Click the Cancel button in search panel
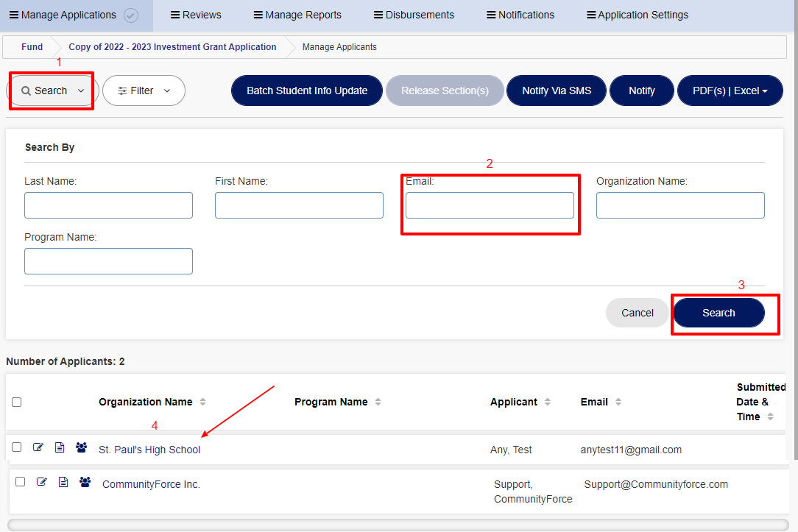798x532 pixels. point(638,313)
